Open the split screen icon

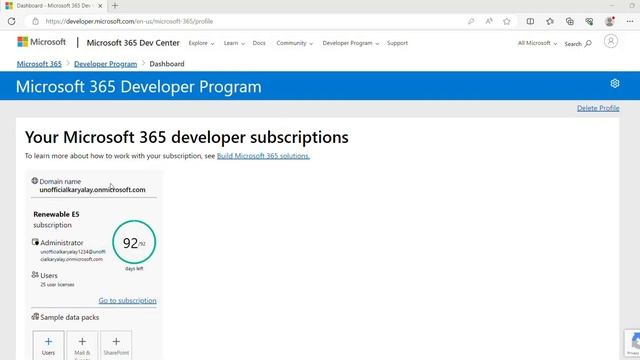click(x=530, y=21)
